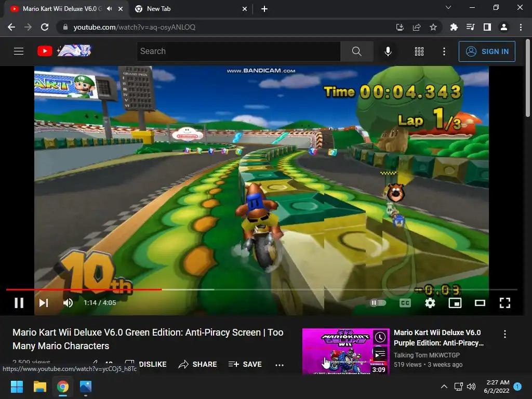Viewport: 532px width, 399px height.
Task: Open options menu for Purple Edition video
Action: tap(505, 334)
